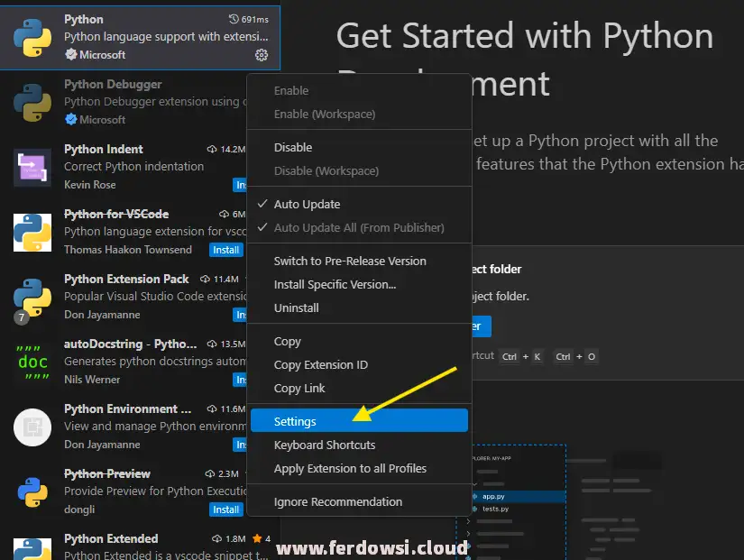Select Copy Link menu entry
The width and height of the screenshot is (744, 560).
[x=359, y=388]
